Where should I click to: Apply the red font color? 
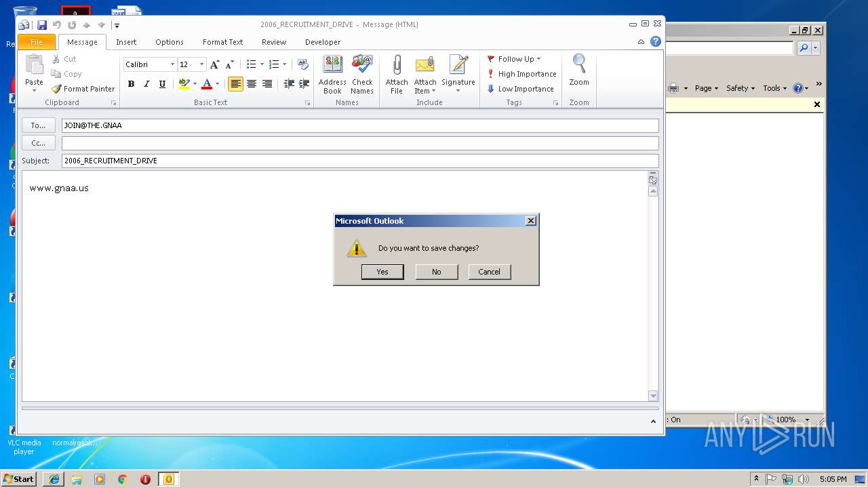(207, 84)
